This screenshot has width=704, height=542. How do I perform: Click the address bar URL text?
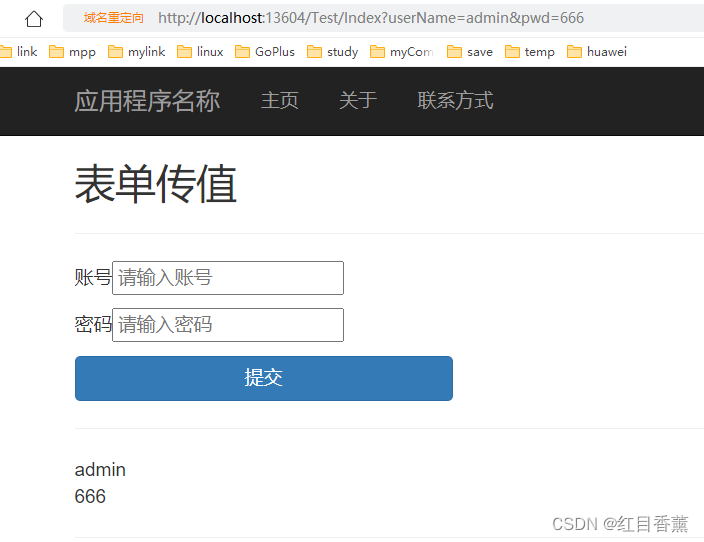tap(371, 18)
